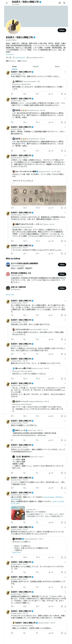The width and height of the screenshot is (72, 644).
Task: Switch to the Replies tab
Action: pyautogui.click(x=36, y=67)
